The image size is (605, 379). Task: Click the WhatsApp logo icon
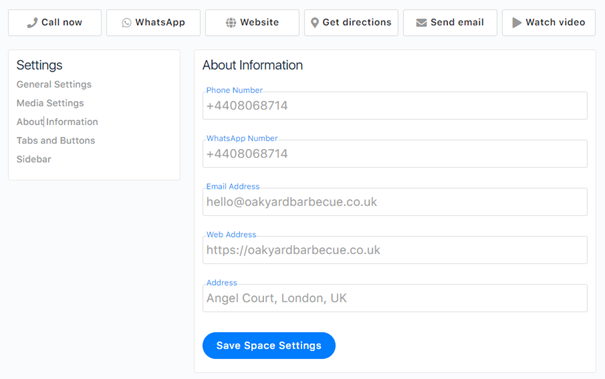coord(126,23)
